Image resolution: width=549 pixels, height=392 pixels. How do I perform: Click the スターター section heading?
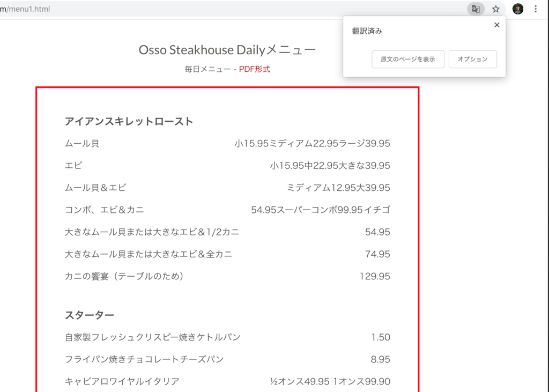click(x=90, y=315)
